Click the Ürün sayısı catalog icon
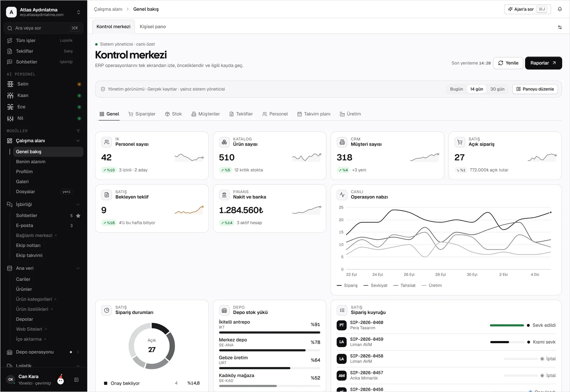Image resolution: width=570 pixels, height=392 pixels. (x=224, y=142)
